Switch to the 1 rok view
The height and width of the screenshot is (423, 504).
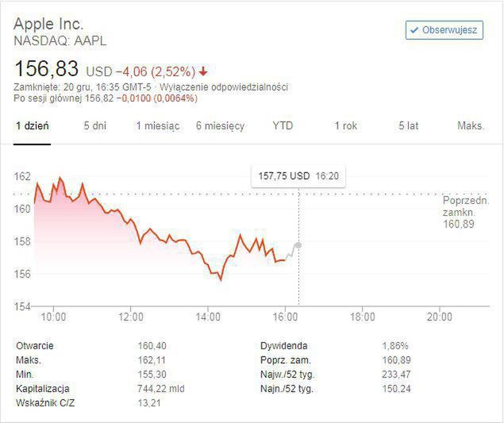(345, 126)
